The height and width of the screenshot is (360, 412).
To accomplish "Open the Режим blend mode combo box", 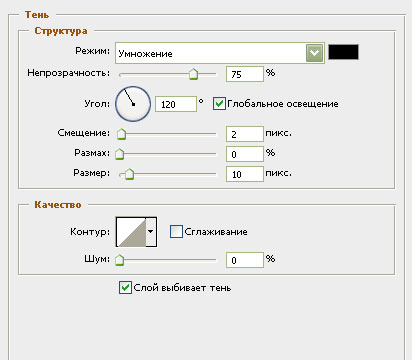I will tap(220, 53).
